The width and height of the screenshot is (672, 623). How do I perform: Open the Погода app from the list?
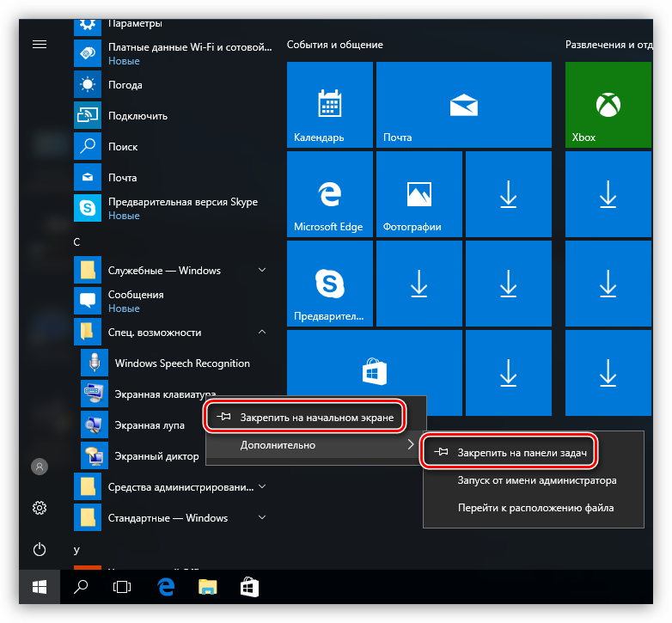coord(173,84)
